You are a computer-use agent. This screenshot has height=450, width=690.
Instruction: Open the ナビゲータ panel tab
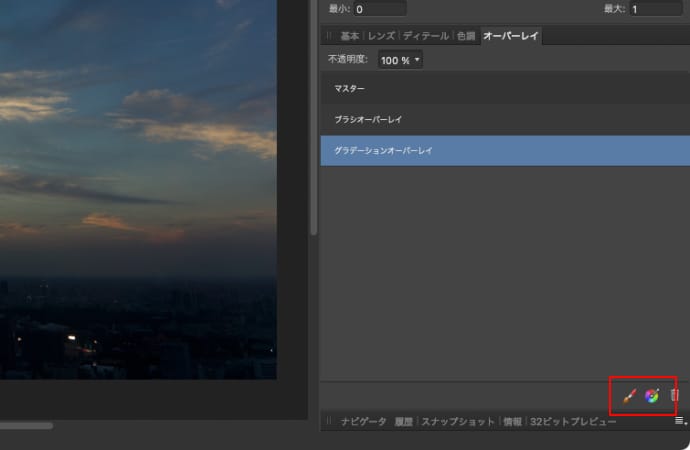click(363, 422)
